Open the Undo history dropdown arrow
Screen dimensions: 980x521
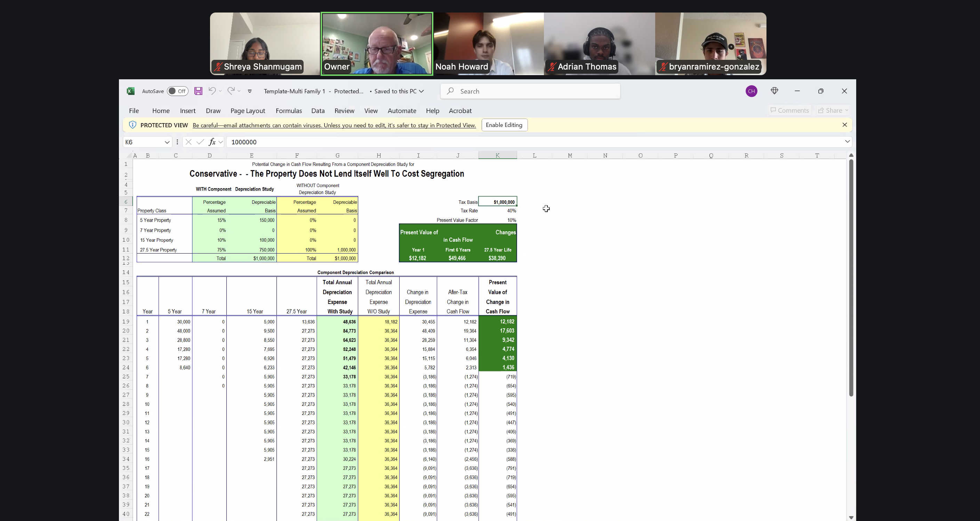tap(220, 91)
